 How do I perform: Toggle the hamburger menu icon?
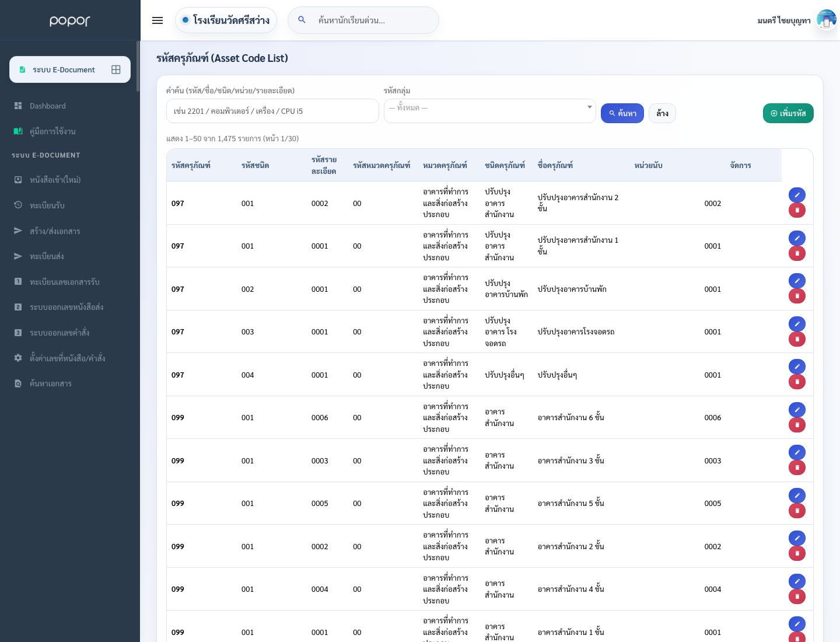pos(157,20)
